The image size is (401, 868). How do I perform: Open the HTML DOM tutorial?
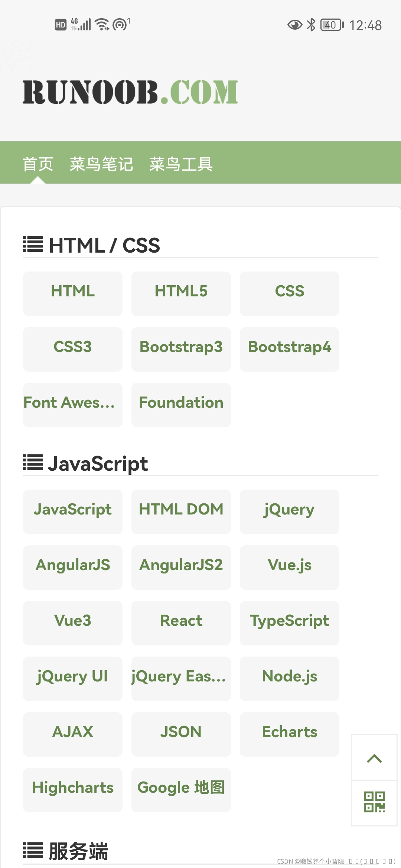coord(181,512)
